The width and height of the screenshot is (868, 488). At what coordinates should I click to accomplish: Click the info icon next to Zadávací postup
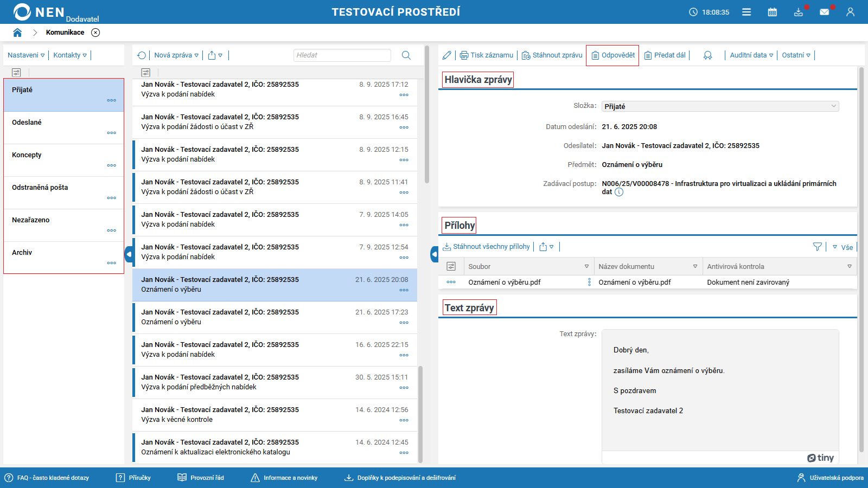[619, 192]
